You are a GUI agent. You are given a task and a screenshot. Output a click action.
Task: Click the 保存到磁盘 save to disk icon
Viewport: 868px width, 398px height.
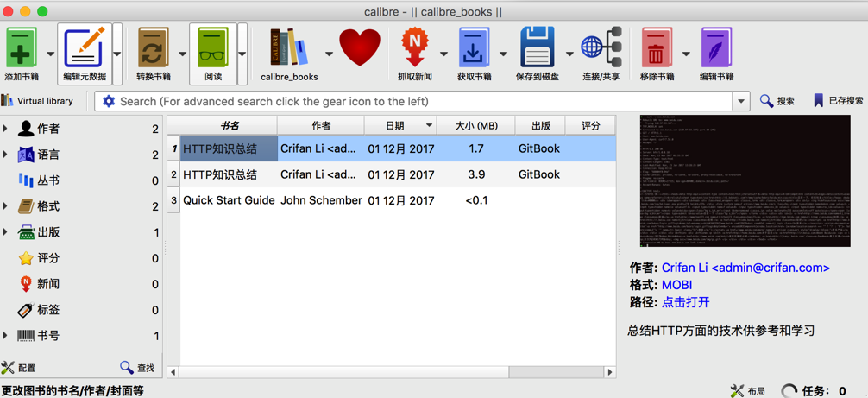point(537,47)
